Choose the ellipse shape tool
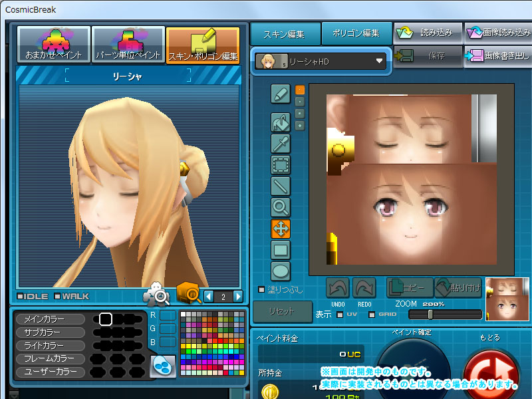The width and height of the screenshot is (532, 399). click(281, 271)
